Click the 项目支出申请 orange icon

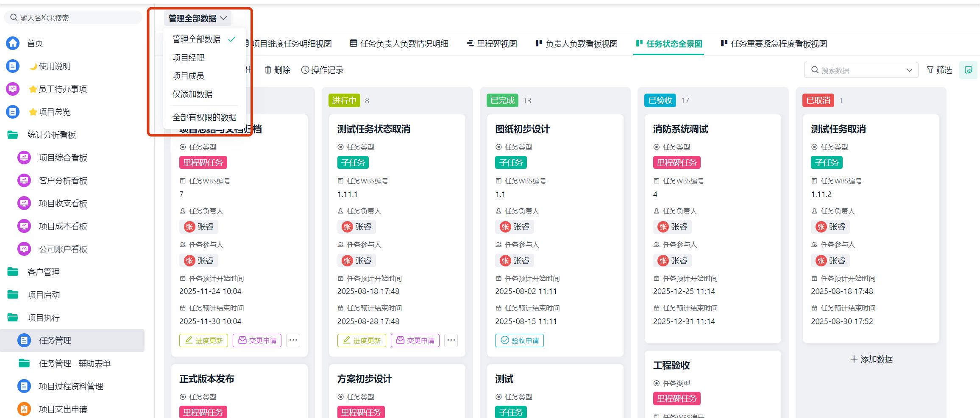coord(24,409)
